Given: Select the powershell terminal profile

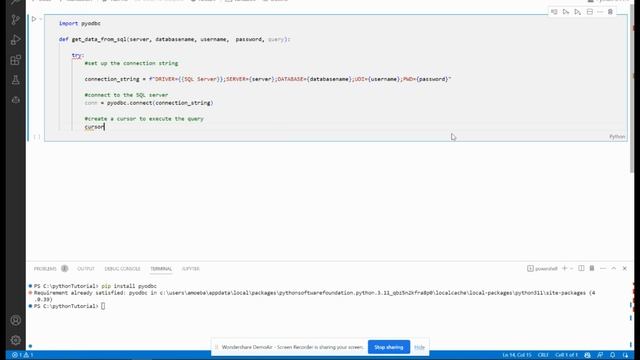Looking at the screenshot, I should [542, 269].
